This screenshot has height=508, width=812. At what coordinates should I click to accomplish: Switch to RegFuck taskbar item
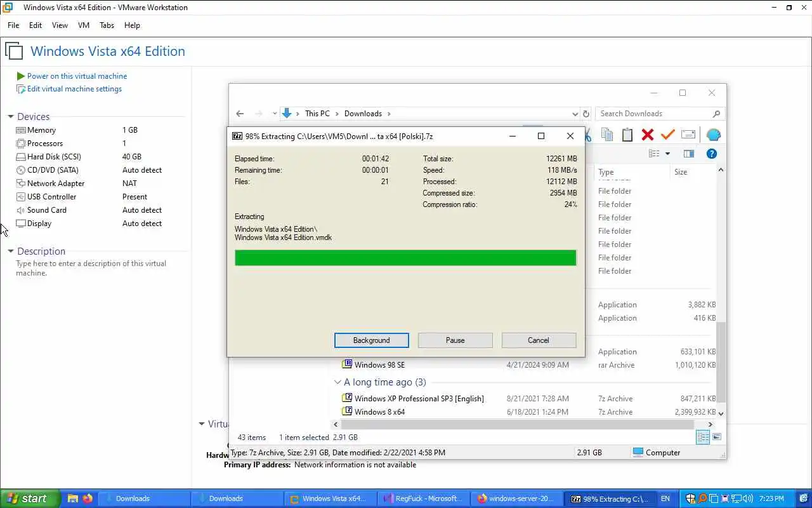[x=423, y=498]
